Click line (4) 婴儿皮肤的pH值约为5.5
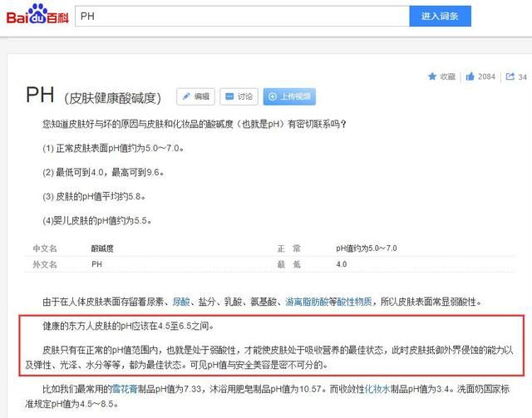532x418 pixels. (97, 220)
